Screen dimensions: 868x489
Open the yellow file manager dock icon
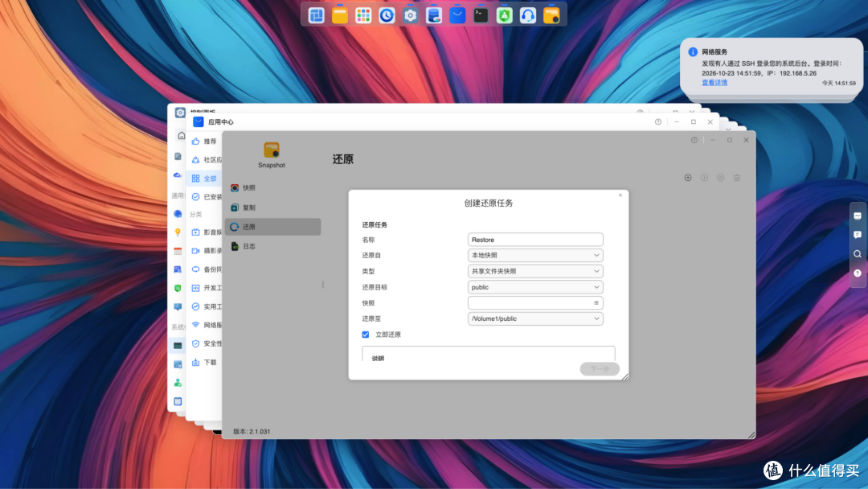point(340,15)
